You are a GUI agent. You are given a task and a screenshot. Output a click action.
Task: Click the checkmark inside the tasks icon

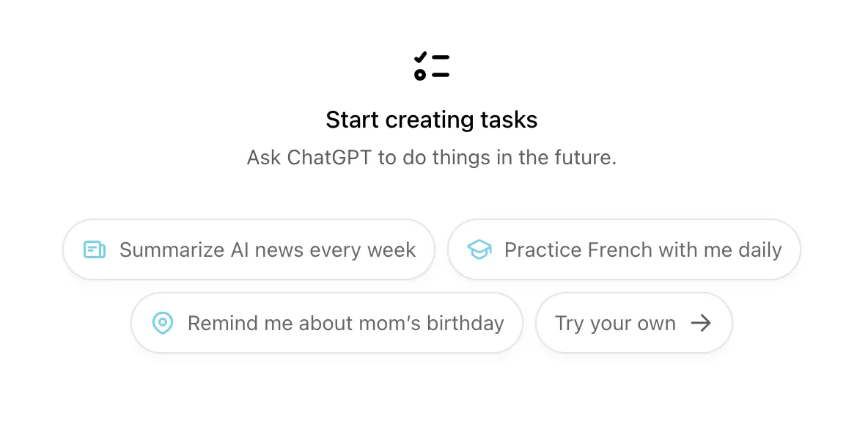[x=420, y=57]
